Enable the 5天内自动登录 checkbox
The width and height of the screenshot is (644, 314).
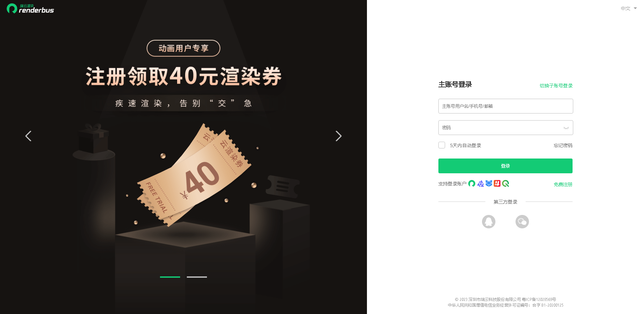click(442, 145)
